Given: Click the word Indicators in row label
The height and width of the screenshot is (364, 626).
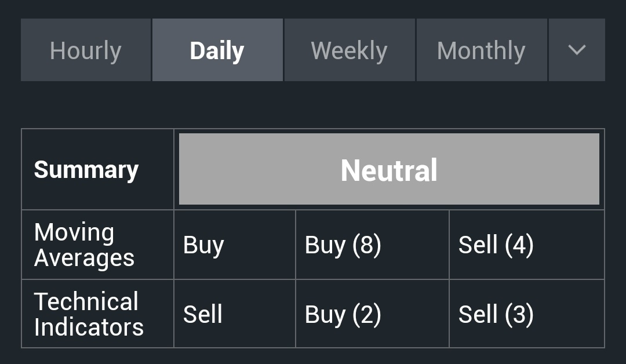Looking at the screenshot, I should click(89, 327).
